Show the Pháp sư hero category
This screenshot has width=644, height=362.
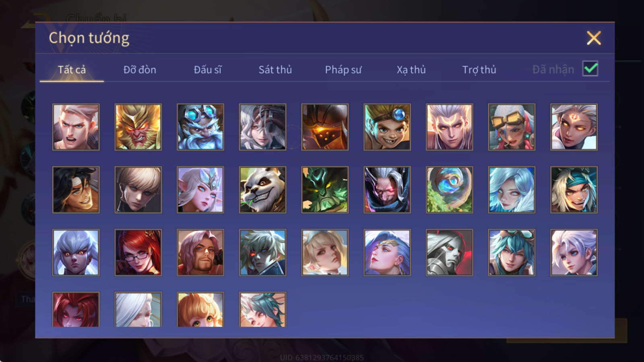(343, 70)
